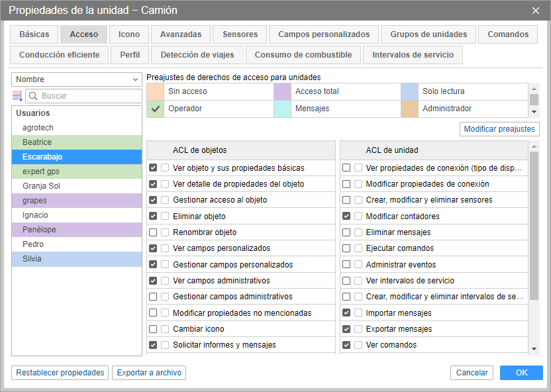This screenshot has width=551, height=392.
Task: Click the sort-by-color icon beside search
Action: [x=17, y=96]
